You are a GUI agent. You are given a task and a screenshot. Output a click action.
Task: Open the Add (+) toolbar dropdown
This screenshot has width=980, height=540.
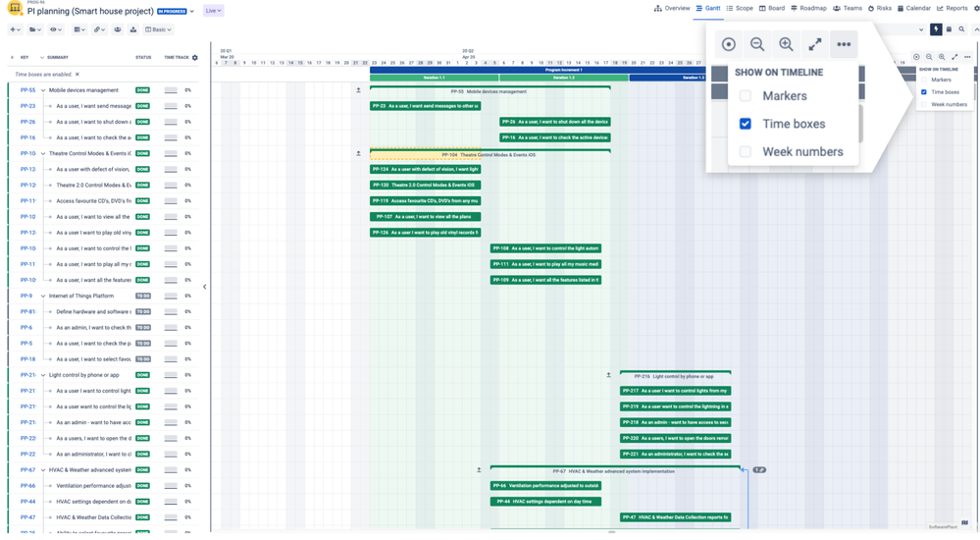(15, 29)
